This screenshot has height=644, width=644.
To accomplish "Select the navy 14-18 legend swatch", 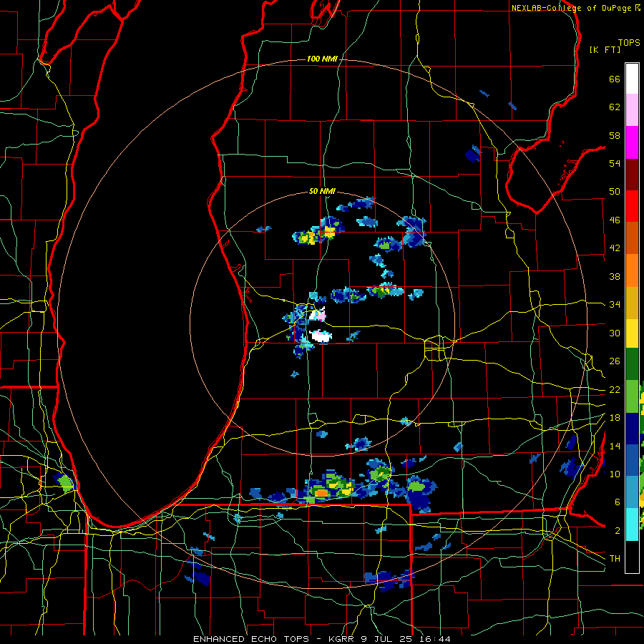I will 632,429.
